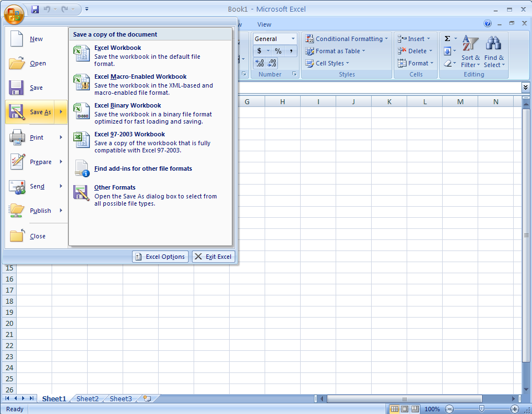Viewport: 532px width, 414px height.
Task: Click the Excel Options button
Action: pos(160,257)
